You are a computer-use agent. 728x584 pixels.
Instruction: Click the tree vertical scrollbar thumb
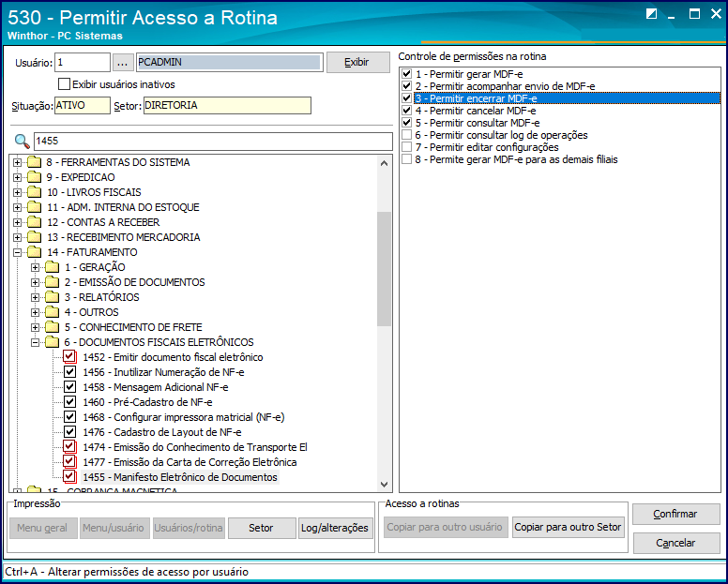pos(384,269)
